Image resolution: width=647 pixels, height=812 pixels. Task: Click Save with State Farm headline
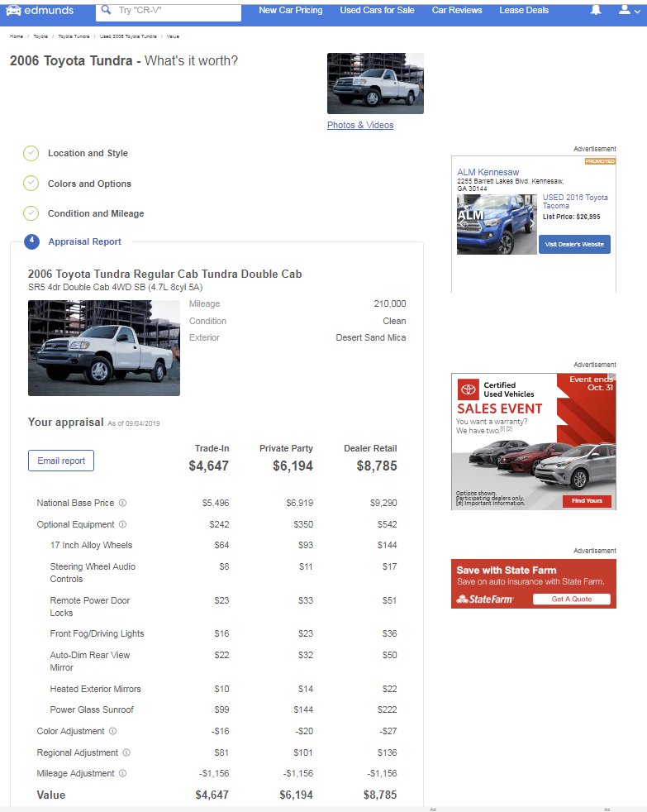tap(507, 571)
